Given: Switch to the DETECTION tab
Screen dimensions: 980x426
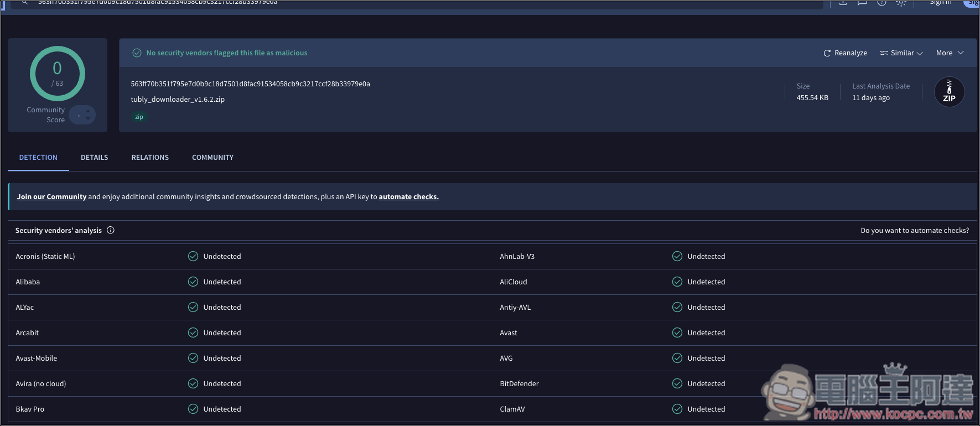Looking at the screenshot, I should pos(38,158).
